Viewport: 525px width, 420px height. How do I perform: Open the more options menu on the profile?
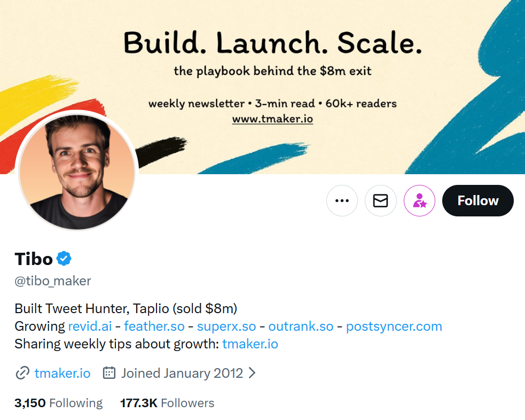tap(342, 200)
